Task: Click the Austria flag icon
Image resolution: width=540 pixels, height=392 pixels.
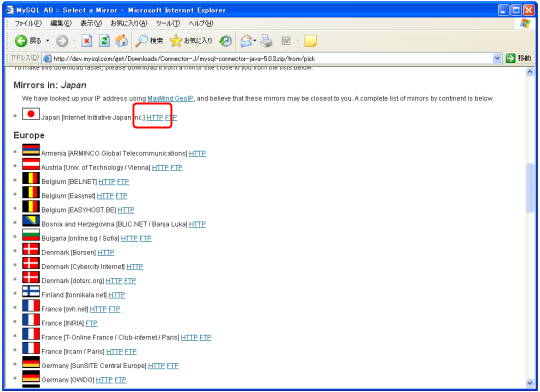Action: coord(31,164)
